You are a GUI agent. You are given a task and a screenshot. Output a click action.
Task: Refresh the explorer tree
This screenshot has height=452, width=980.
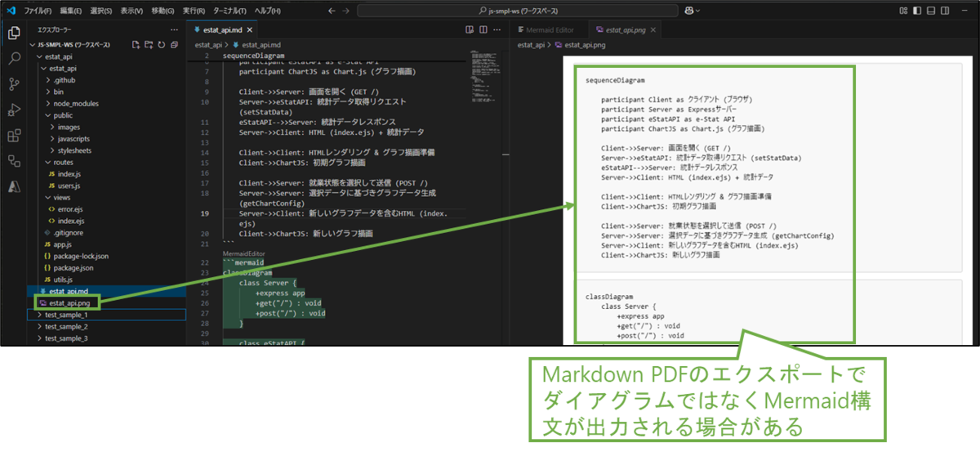pos(161,45)
